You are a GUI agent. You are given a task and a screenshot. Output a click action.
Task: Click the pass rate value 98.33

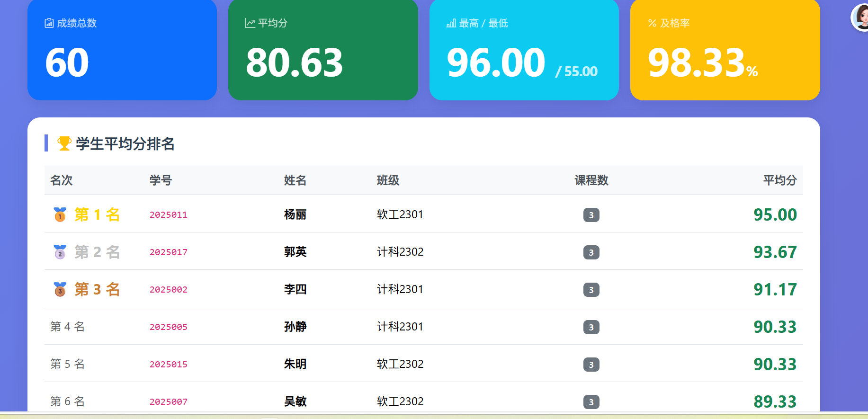tap(697, 62)
